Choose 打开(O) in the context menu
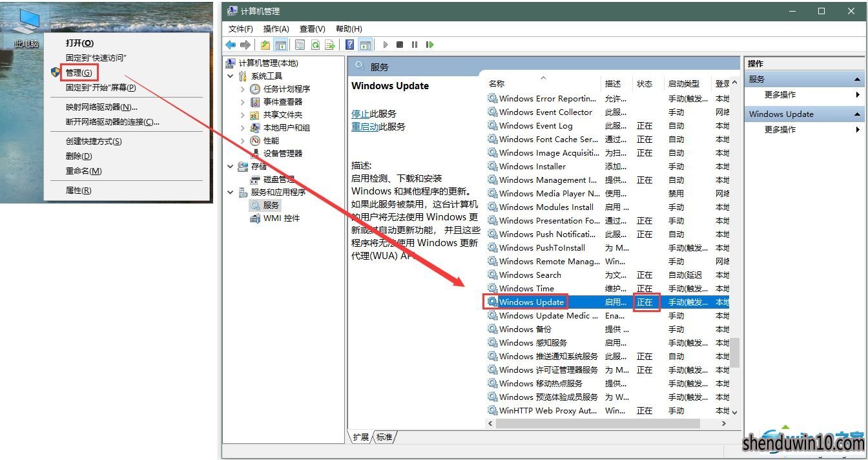868x460 pixels. pos(79,43)
